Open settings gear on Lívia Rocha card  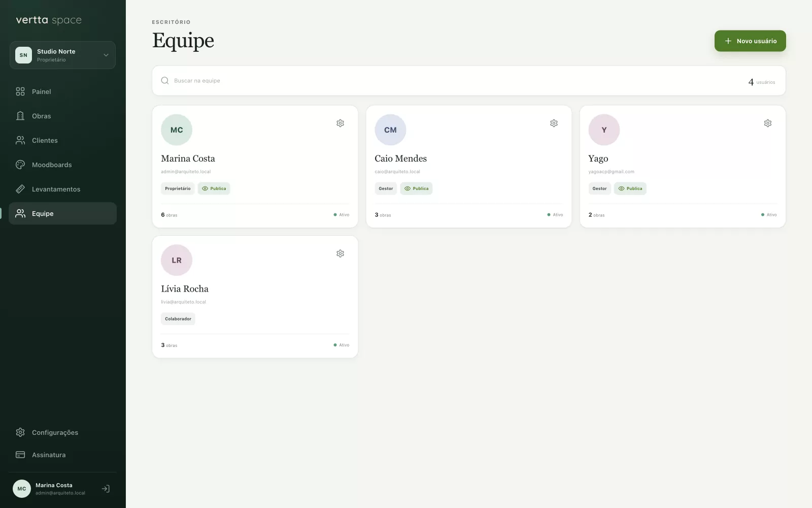pyautogui.click(x=340, y=253)
